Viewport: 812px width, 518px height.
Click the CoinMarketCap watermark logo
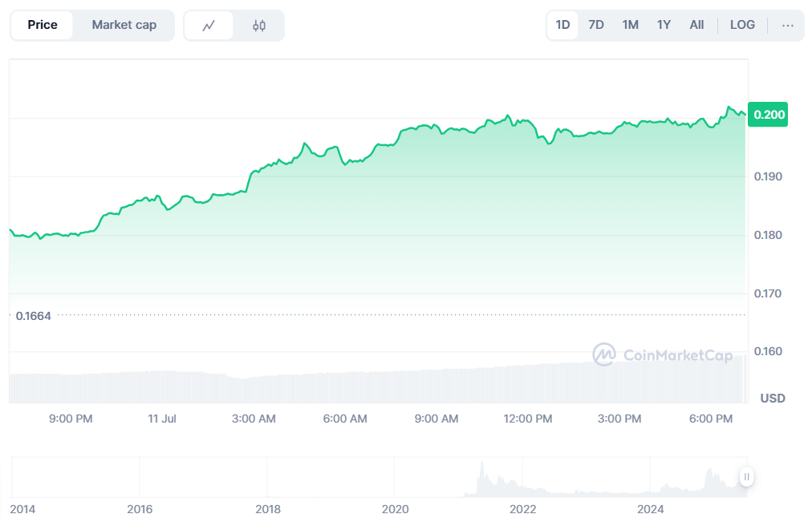pyautogui.click(x=663, y=355)
